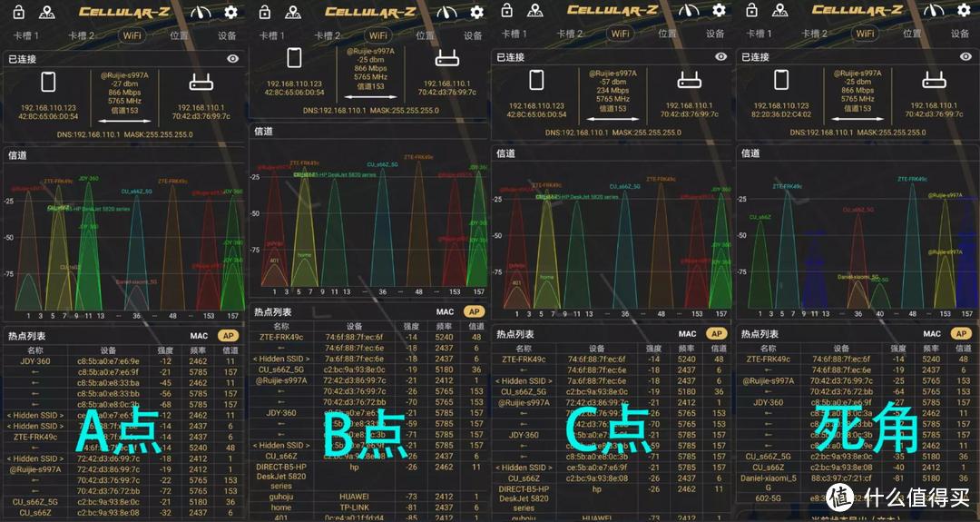Open map locator icon in fourth screenshot
Viewport: 980px width, 522px height.
coord(780,10)
